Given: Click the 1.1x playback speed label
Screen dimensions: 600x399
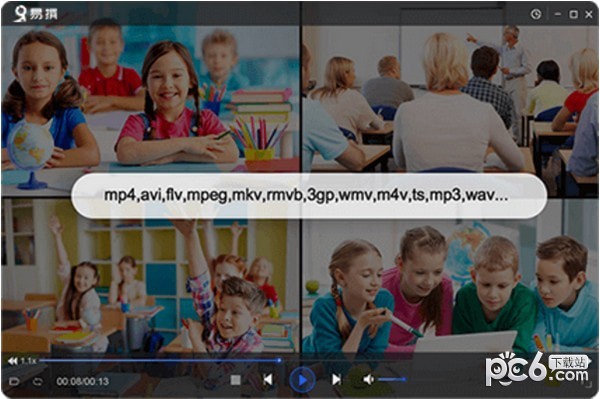Looking at the screenshot, I should click(x=28, y=361).
